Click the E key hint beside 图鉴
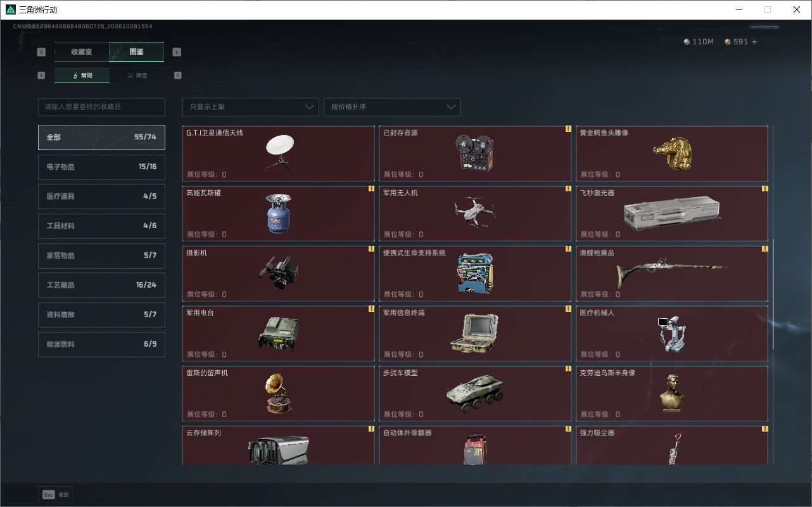This screenshot has height=507, width=812. click(x=177, y=52)
